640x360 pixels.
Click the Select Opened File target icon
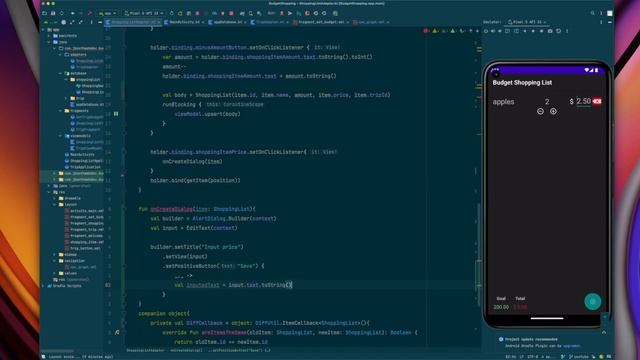point(64,22)
